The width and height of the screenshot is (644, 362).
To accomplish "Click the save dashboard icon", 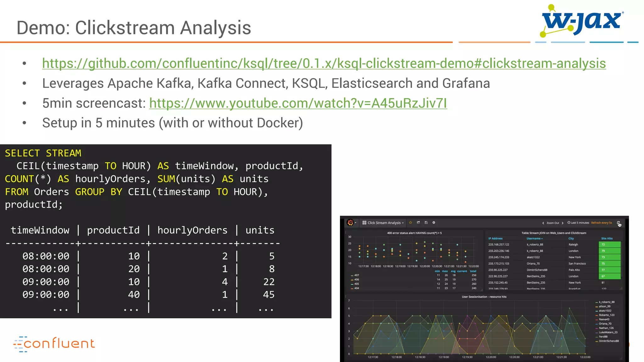I will point(426,222).
